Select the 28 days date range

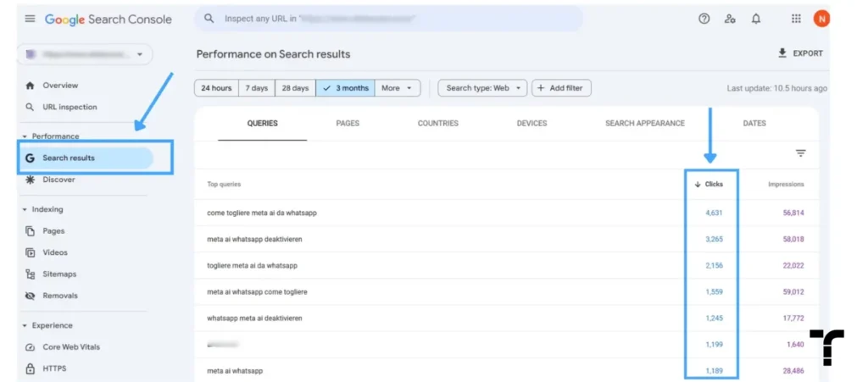pos(295,88)
